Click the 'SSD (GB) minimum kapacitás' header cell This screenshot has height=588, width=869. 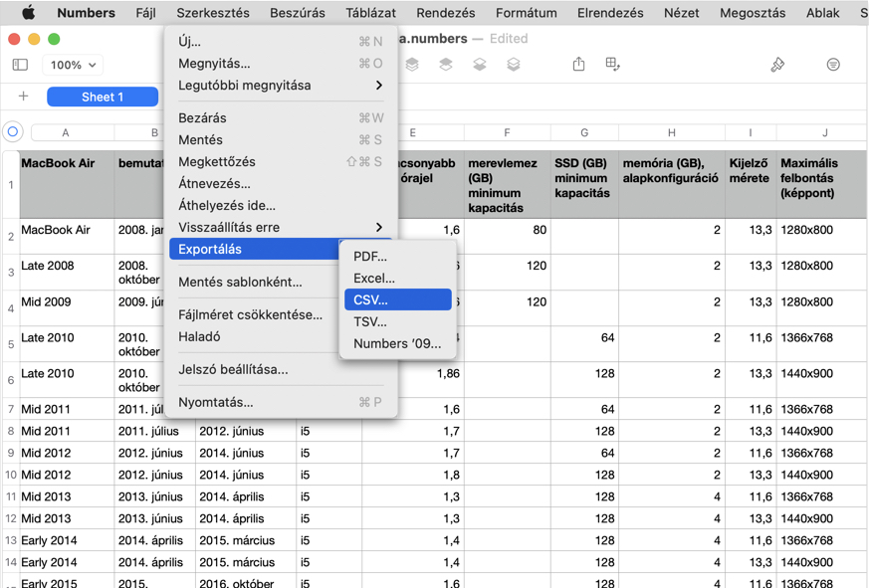point(584,184)
